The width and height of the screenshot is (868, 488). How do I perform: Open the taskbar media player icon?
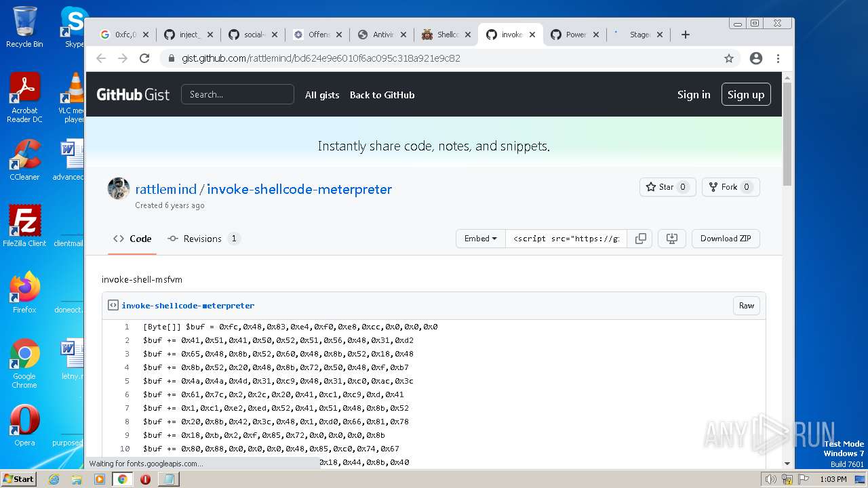tap(100, 479)
